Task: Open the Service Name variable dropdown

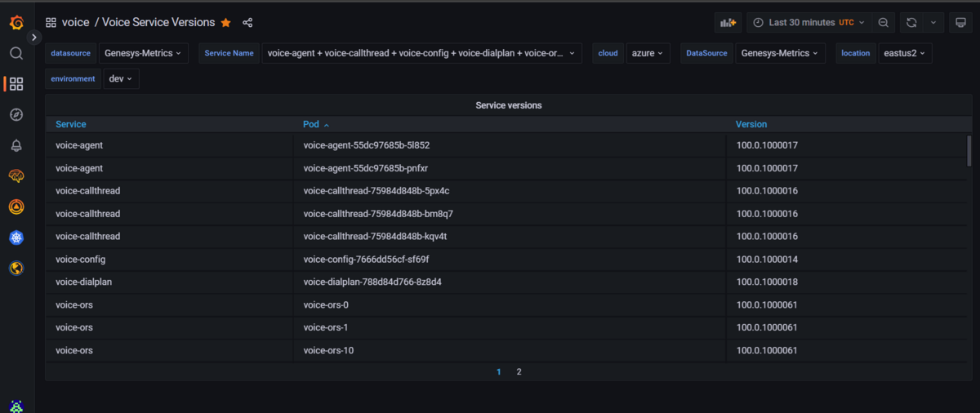Action: pos(421,53)
